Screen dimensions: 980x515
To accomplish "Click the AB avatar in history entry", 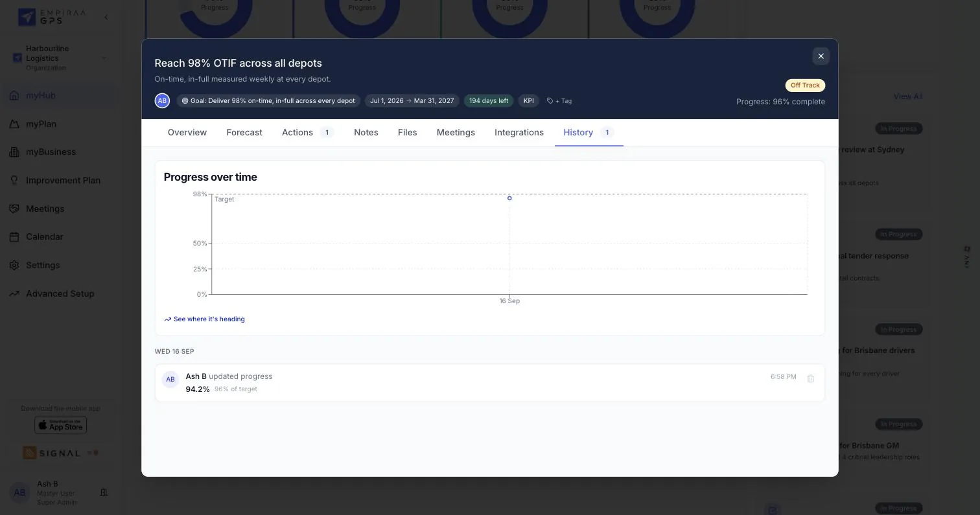I will [170, 380].
